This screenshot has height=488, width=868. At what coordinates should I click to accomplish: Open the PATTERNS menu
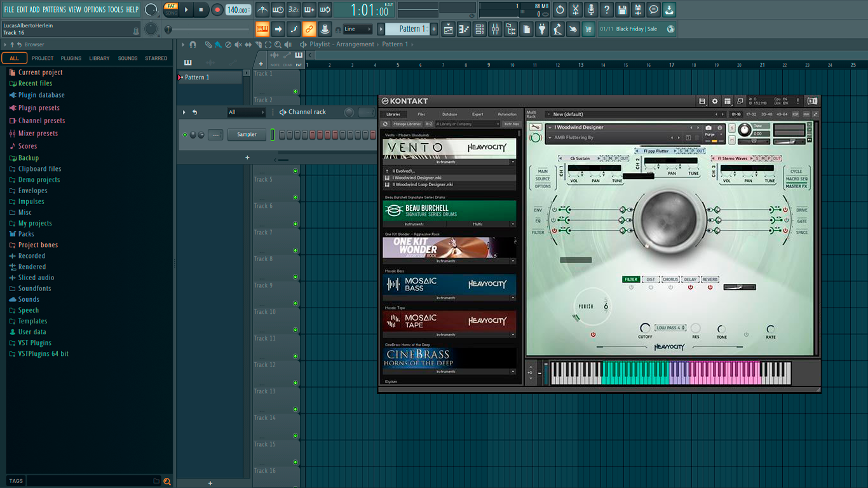55,10
